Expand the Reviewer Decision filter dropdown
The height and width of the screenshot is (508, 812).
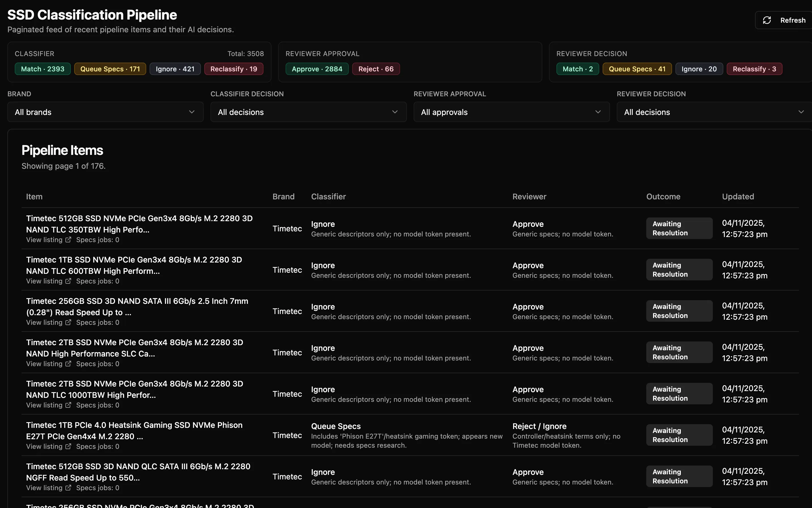click(714, 112)
